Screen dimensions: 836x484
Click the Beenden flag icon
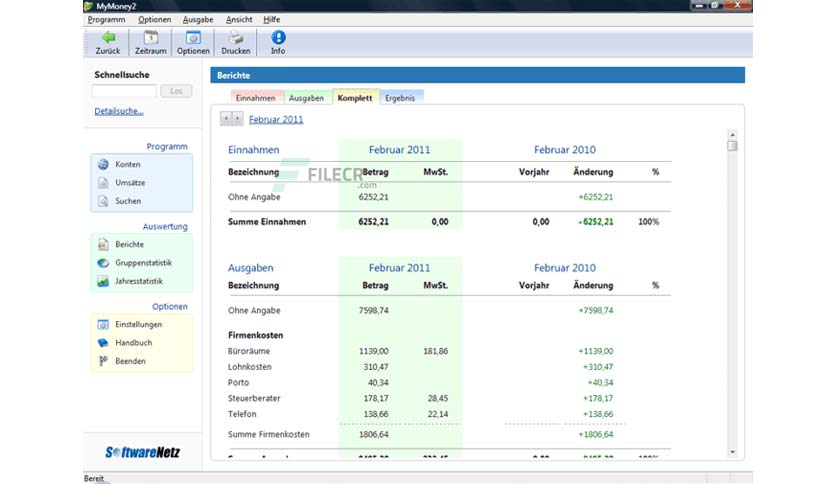coord(103,361)
